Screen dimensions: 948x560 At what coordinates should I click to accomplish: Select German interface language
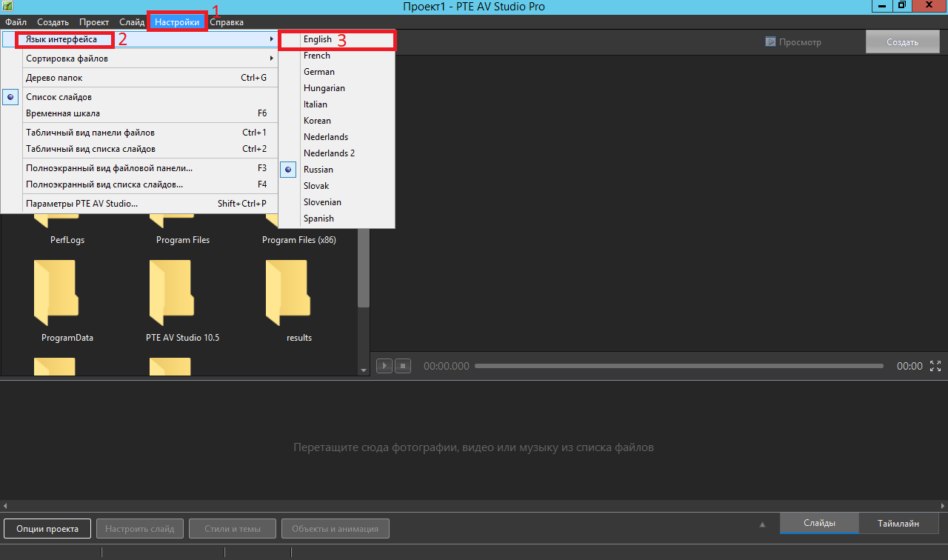pyautogui.click(x=337, y=72)
